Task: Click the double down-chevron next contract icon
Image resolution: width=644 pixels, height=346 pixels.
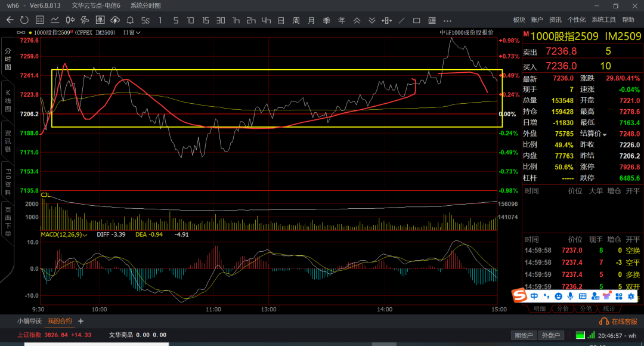Action: [371, 20]
